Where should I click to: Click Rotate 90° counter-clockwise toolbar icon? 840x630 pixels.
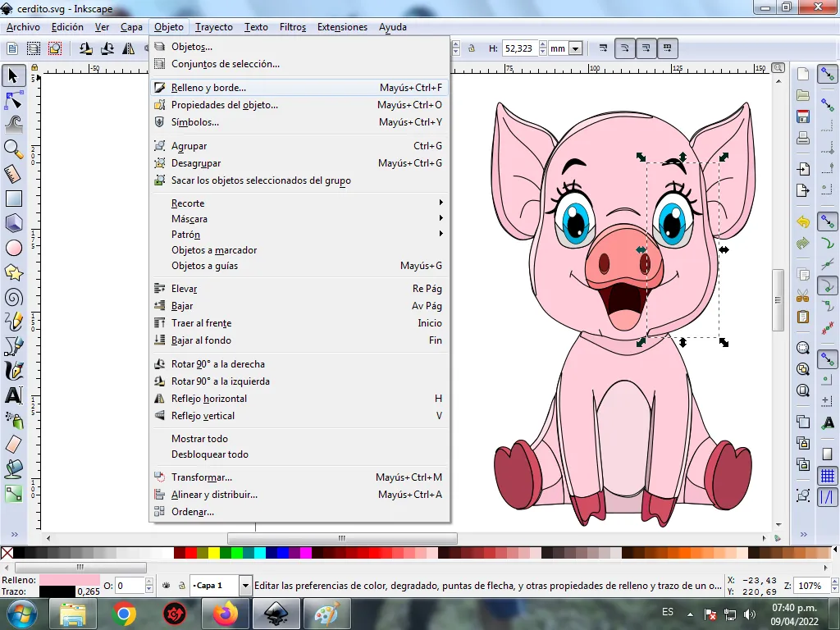pyautogui.click(x=85, y=48)
